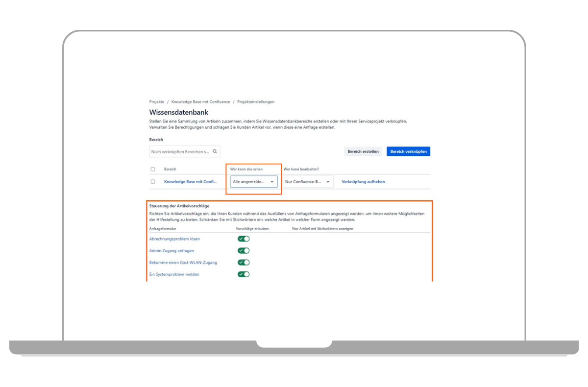Click the search magnifier icon in Bereich field
The width and height of the screenshot is (588, 387).
coord(215,152)
